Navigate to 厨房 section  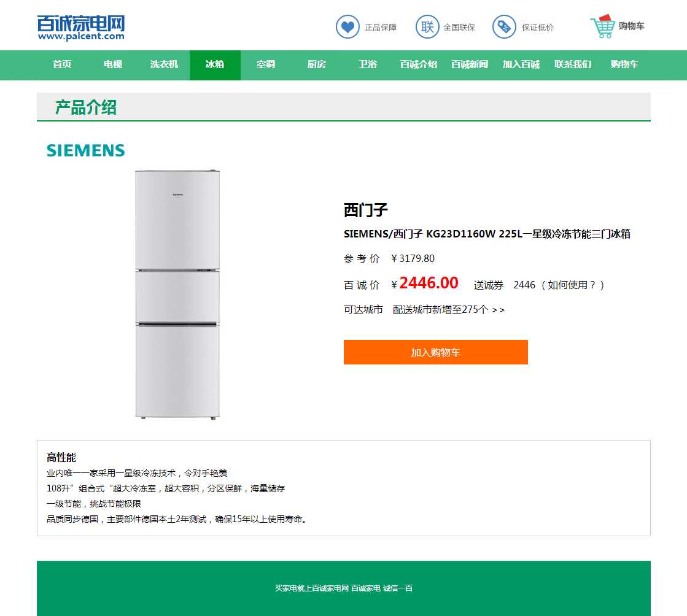coord(317,64)
